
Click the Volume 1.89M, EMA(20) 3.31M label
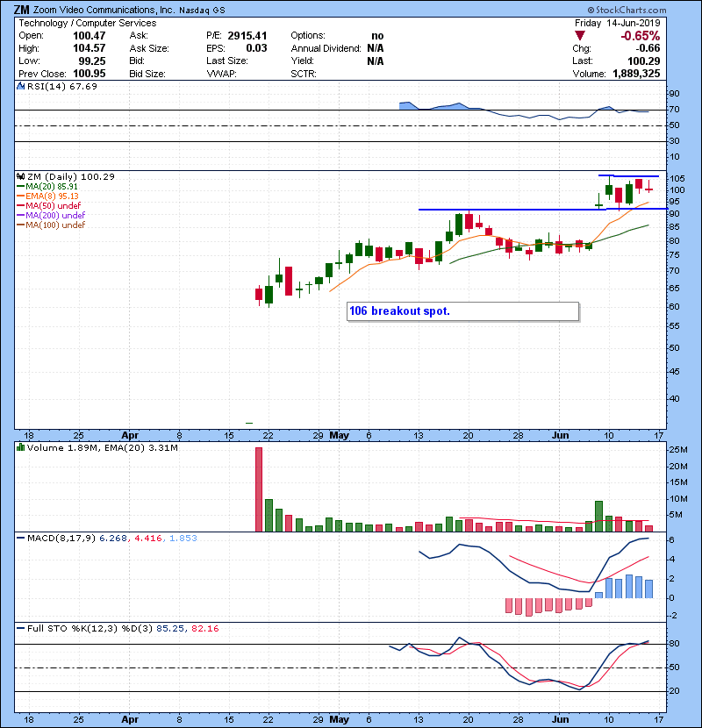click(x=102, y=447)
